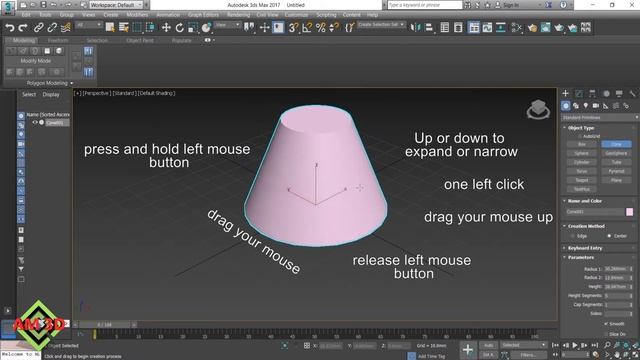Select the Select and Link tool
Image resolution: width=640 pixels, height=360 pixels.
click(39, 27)
